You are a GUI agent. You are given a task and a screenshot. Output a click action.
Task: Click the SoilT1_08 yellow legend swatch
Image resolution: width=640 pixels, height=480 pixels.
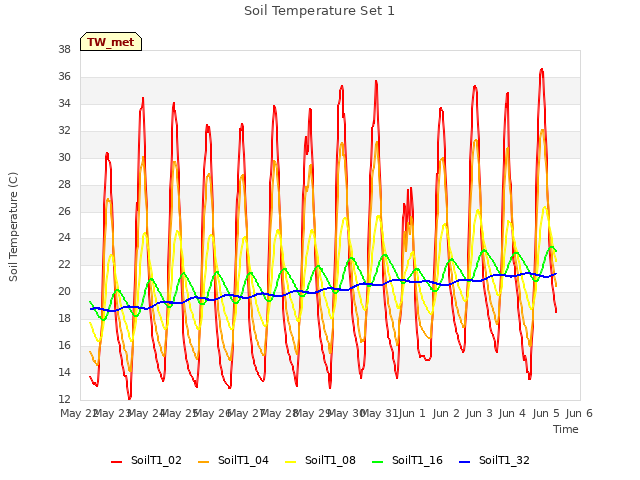pyautogui.click(x=291, y=462)
